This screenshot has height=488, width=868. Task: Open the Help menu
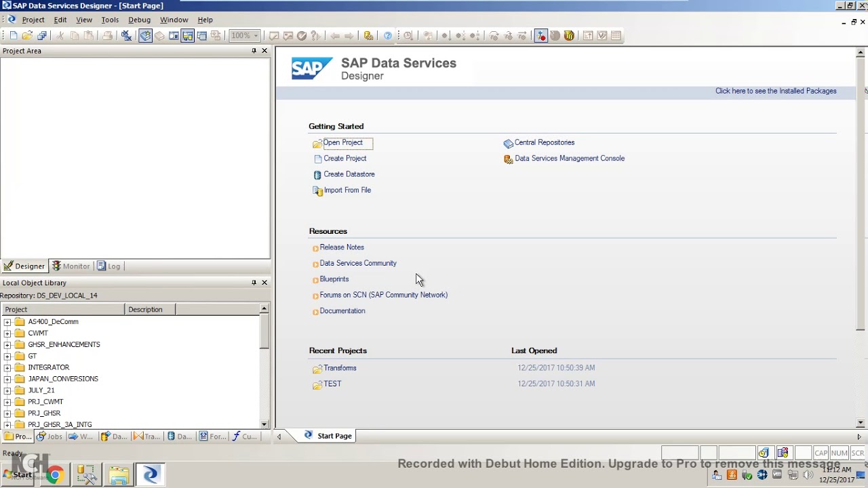205,20
